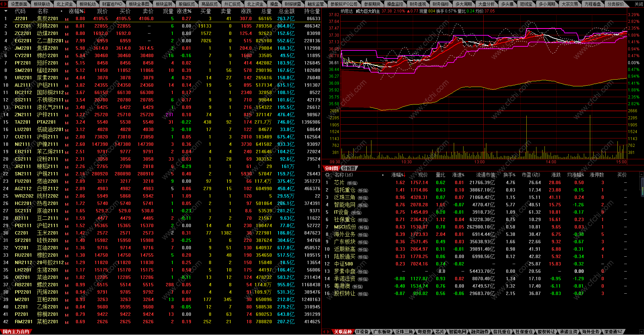The height and width of the screenshot is (336, 644).
Task: Click the SC2111 contract code
Action: [x=23, y=211]
